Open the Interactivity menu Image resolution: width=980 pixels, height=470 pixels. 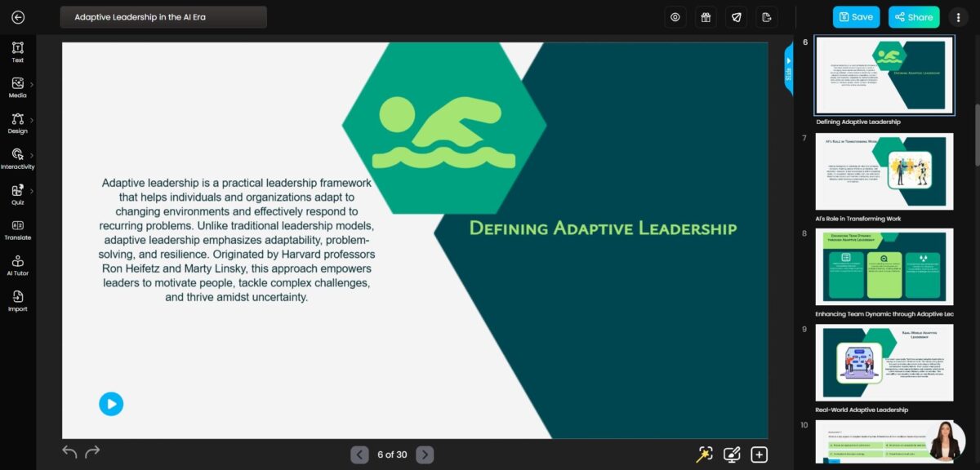click(x=18, y=157)
